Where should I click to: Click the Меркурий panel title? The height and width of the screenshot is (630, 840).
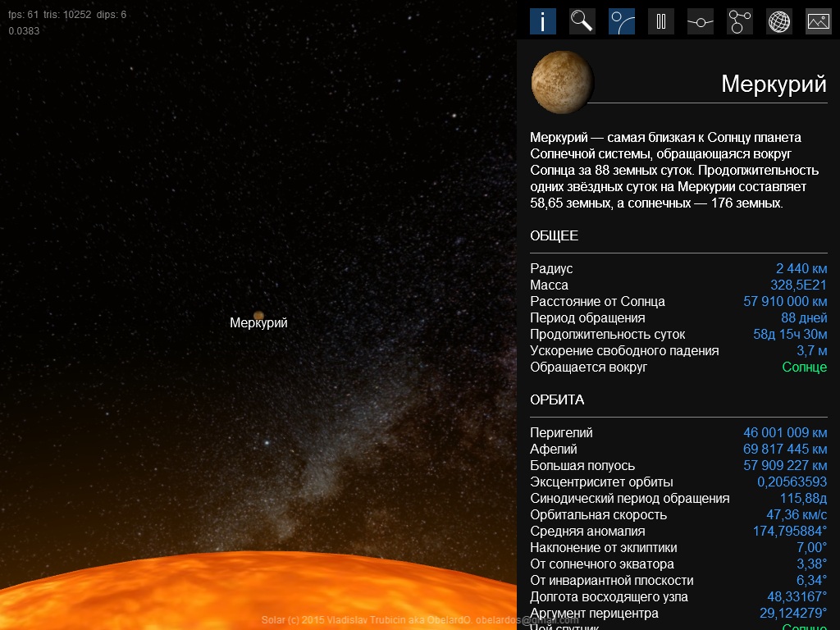coord(774,84)
